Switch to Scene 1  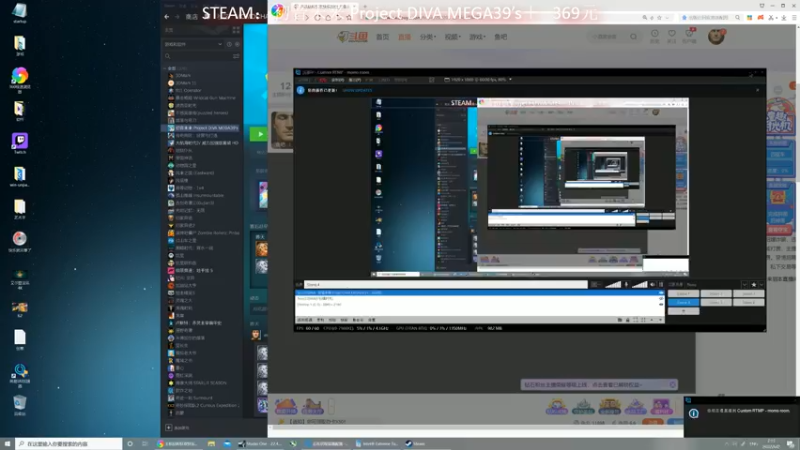(683, 294)
